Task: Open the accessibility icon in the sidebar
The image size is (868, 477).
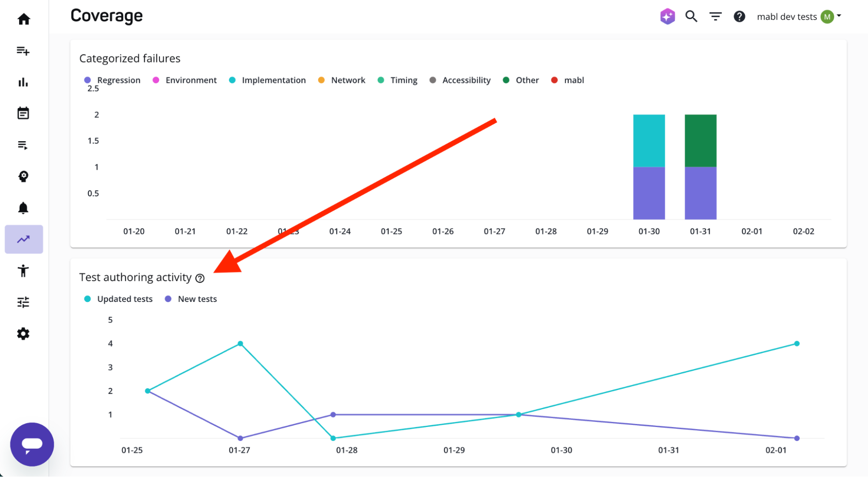Action: 24,271
